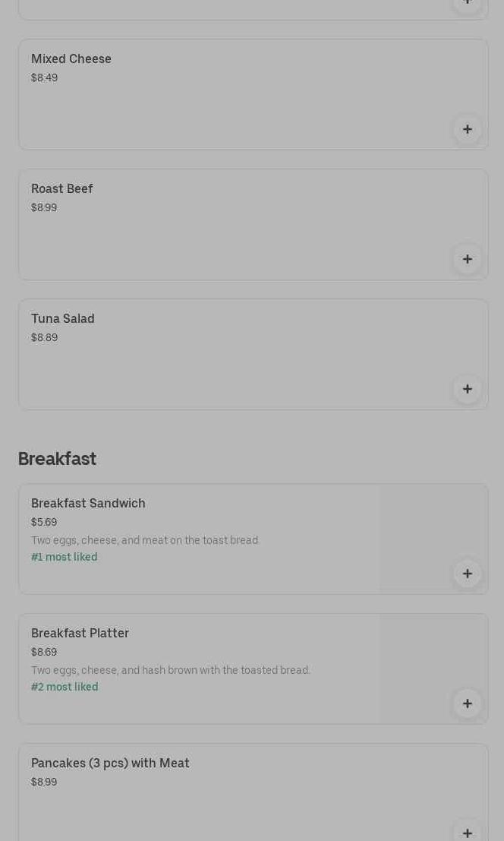Click the Breakfast section heading

tap(57, 459)
